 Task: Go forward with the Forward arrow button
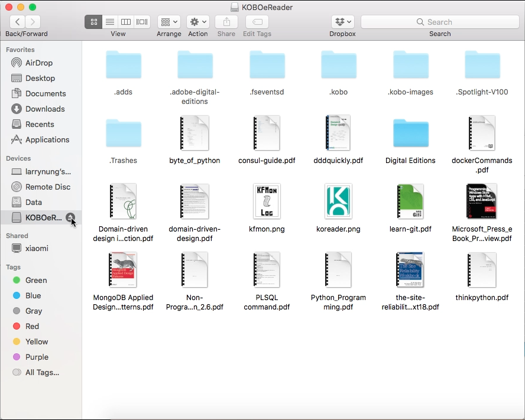click(x=33, y=22)
